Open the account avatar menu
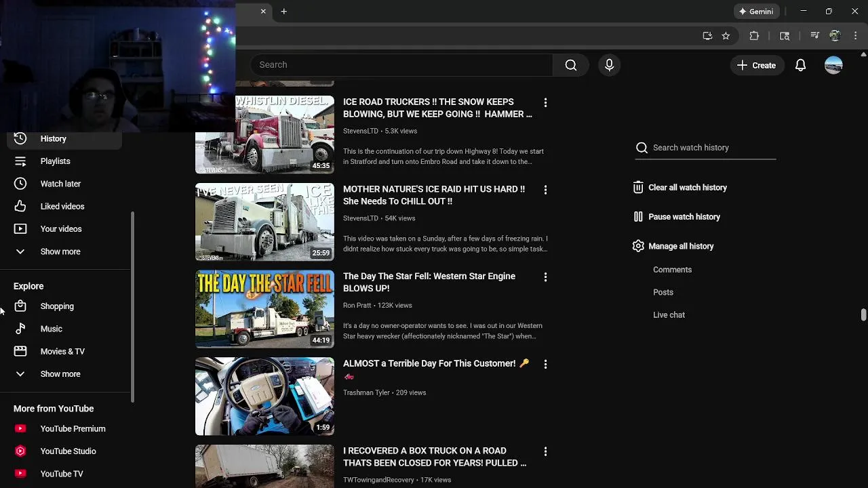This screenshot has height=488, width=868. tap(833, 65)
